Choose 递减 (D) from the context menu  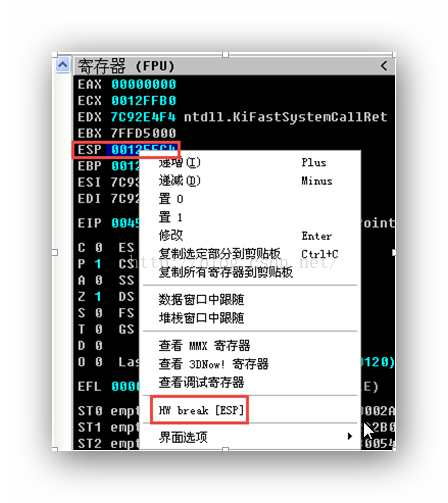[x=249, y=181]
